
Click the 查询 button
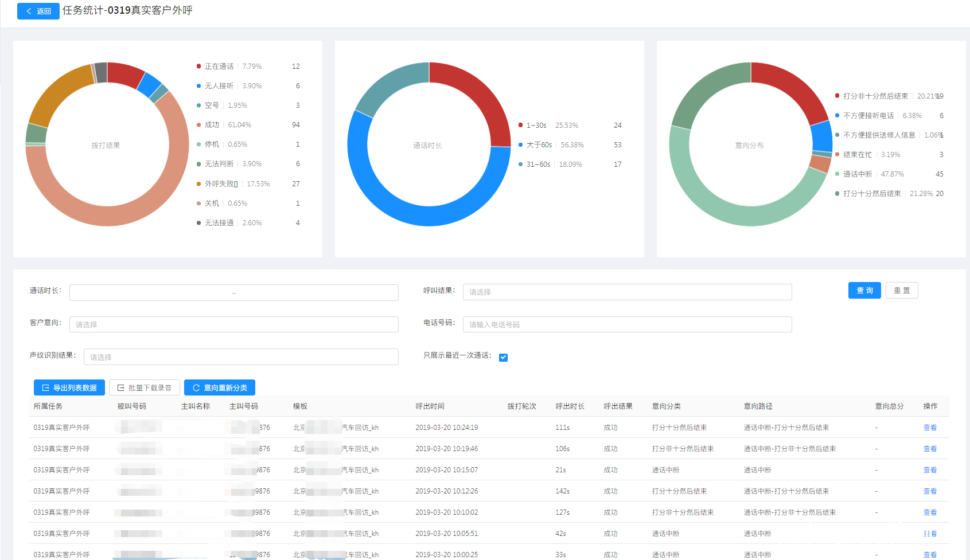point(864,291)
